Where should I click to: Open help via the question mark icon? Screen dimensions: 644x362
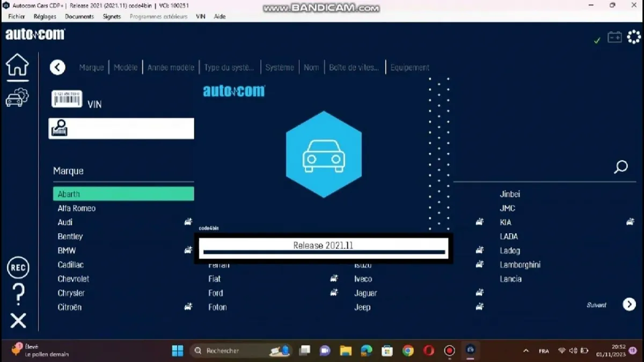18,294
